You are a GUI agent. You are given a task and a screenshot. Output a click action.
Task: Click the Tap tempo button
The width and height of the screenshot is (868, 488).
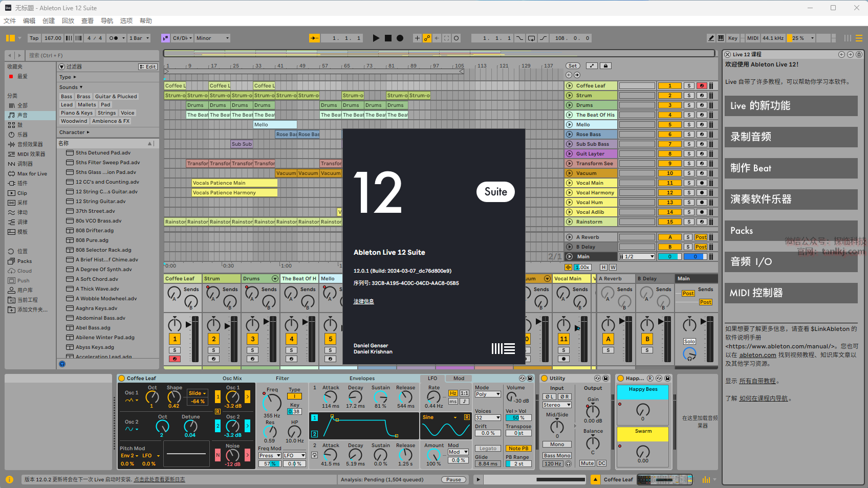pos(34,38)
